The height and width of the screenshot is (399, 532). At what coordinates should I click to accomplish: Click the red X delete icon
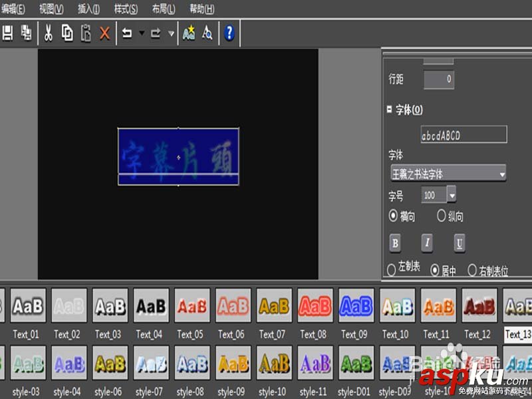click(104, 33)
